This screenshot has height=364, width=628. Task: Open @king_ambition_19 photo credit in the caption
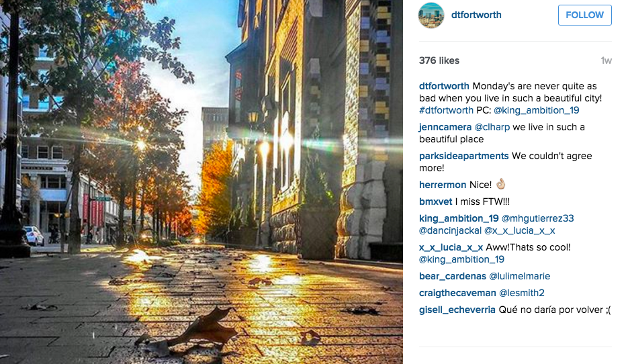536,110
